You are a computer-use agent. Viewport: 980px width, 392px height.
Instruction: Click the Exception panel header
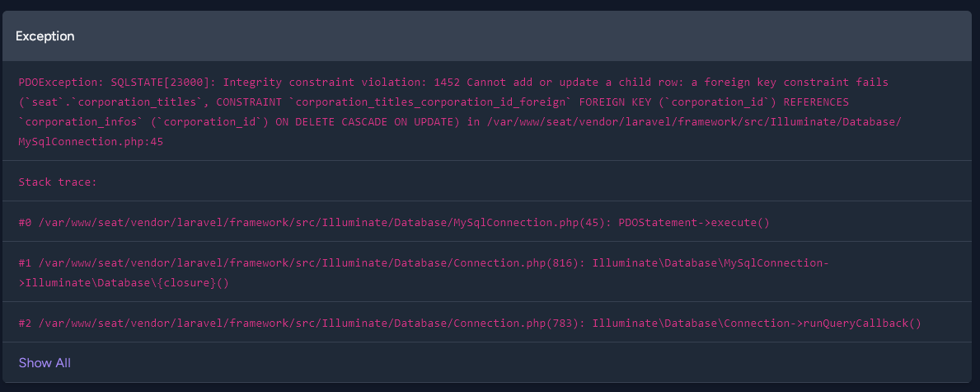(45, 36)
